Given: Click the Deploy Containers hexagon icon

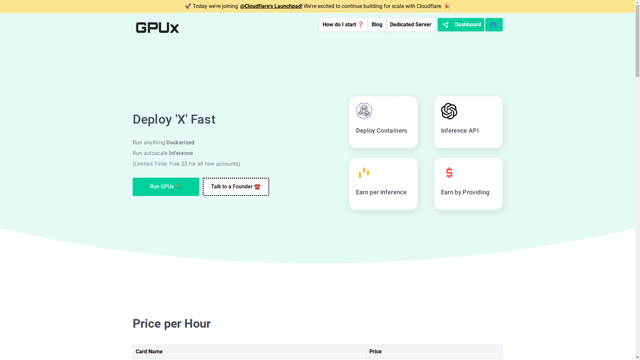Looking at the screenshot, I should pos(364,111).
